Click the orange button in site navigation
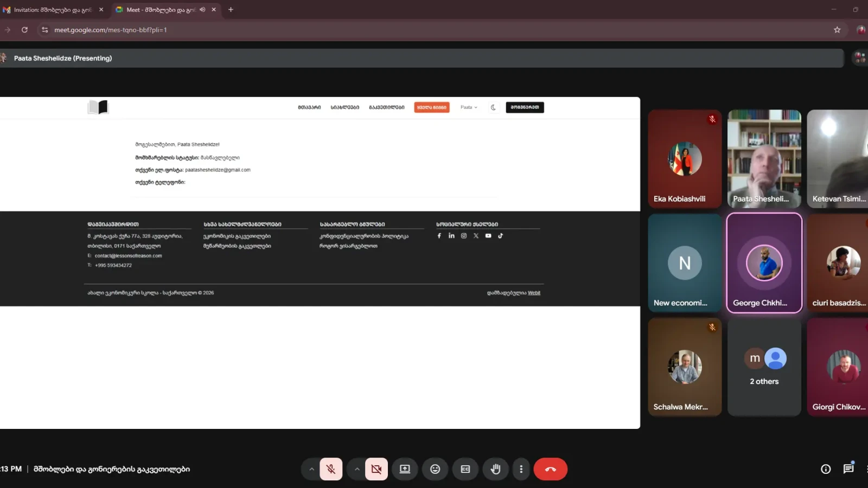This screenshot has height=488, width=868. tap(432, 107)
